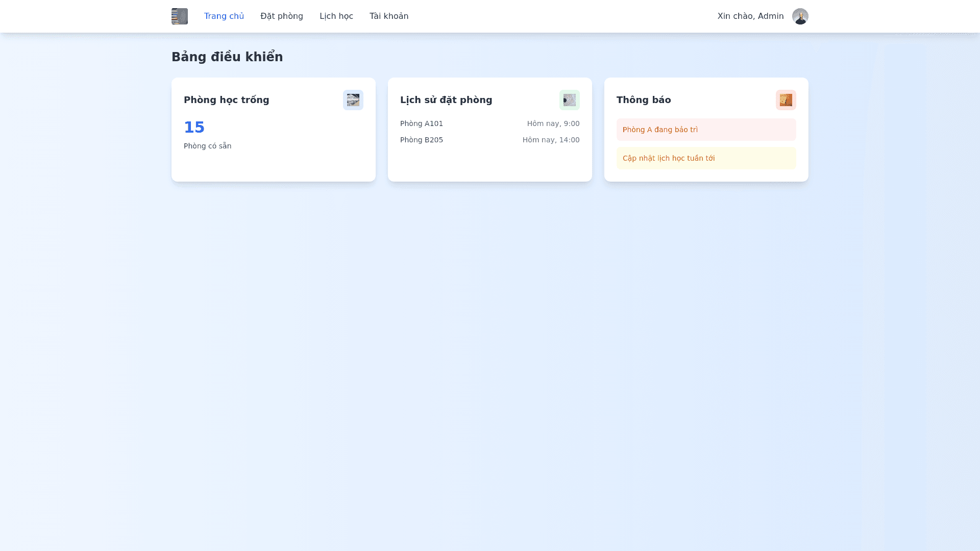Viewport: 980px width, 551px height.
Task: Open the Cập nhật lịch học tuần tới notification
Action: point(706,158)
